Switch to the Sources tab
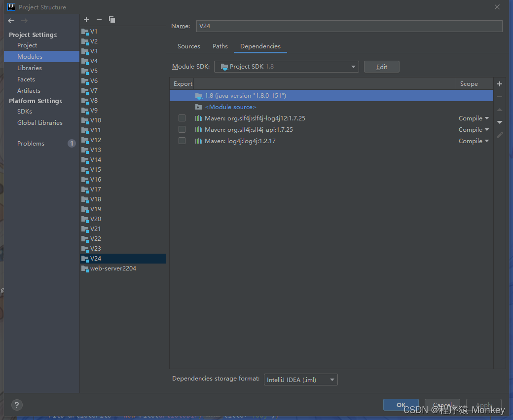This screenshot has width=513, height=420. (x=188, y=46)
